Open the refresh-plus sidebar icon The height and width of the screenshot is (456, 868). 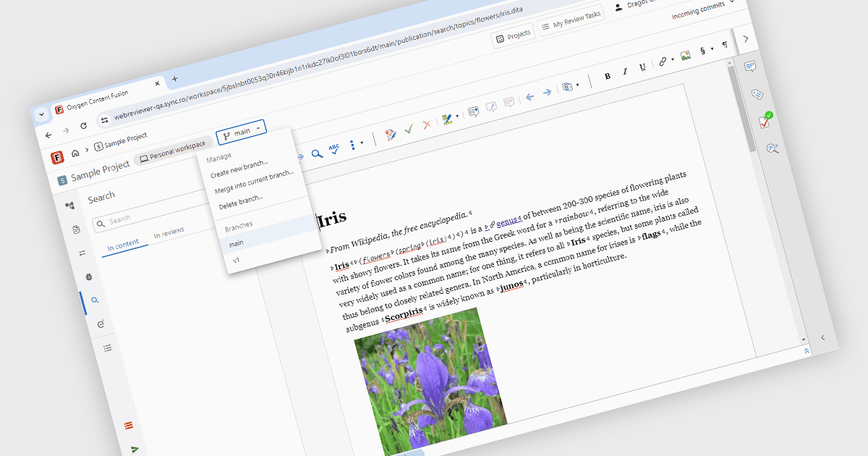point(101,324)
